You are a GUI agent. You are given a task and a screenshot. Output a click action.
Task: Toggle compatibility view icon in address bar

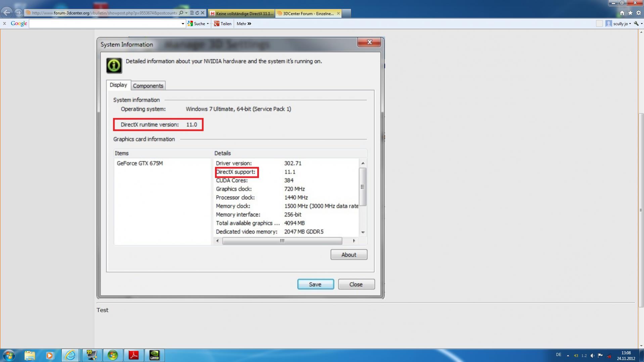tap(192, 13)
